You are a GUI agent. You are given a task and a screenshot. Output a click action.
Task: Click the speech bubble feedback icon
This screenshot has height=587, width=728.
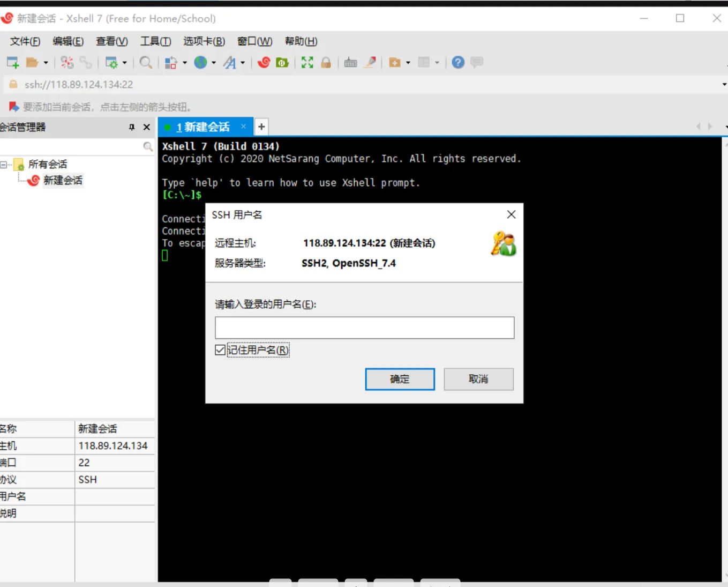coord(477,63)
